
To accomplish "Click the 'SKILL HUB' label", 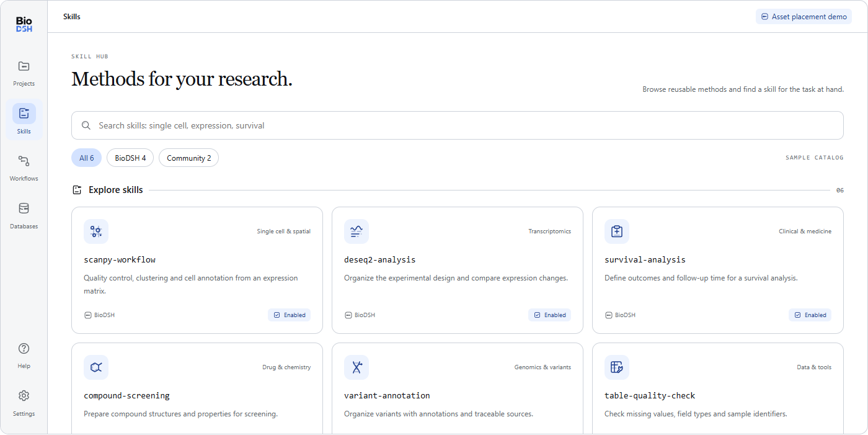I will (90, 56).
